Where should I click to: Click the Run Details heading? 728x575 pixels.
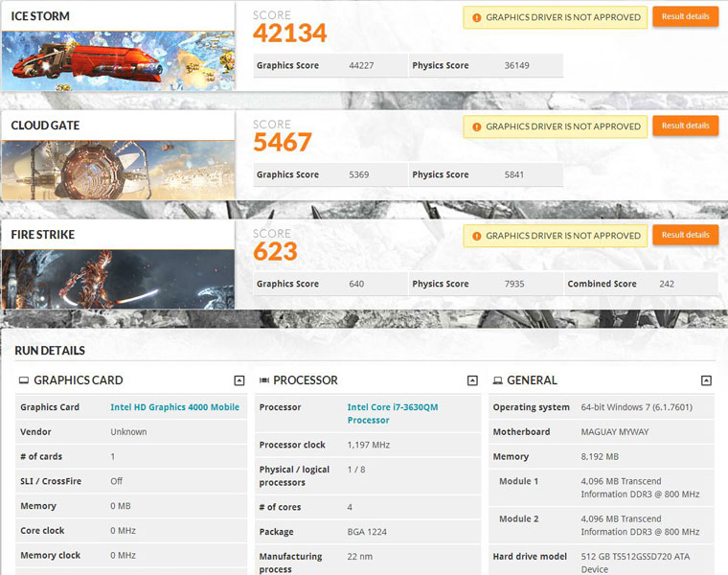coord(50,351)
